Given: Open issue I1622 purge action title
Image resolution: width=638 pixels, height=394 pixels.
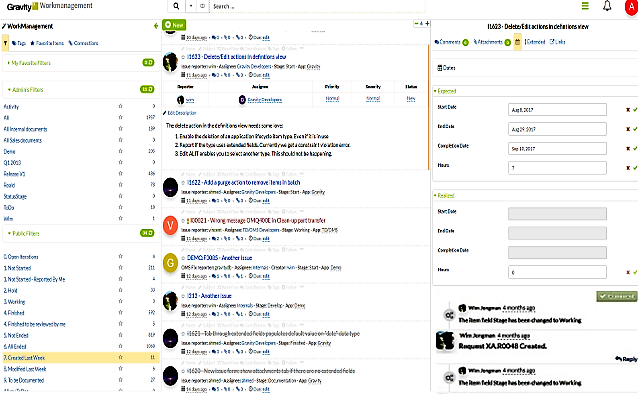Looking at the screenshot, I should [243, 183].
